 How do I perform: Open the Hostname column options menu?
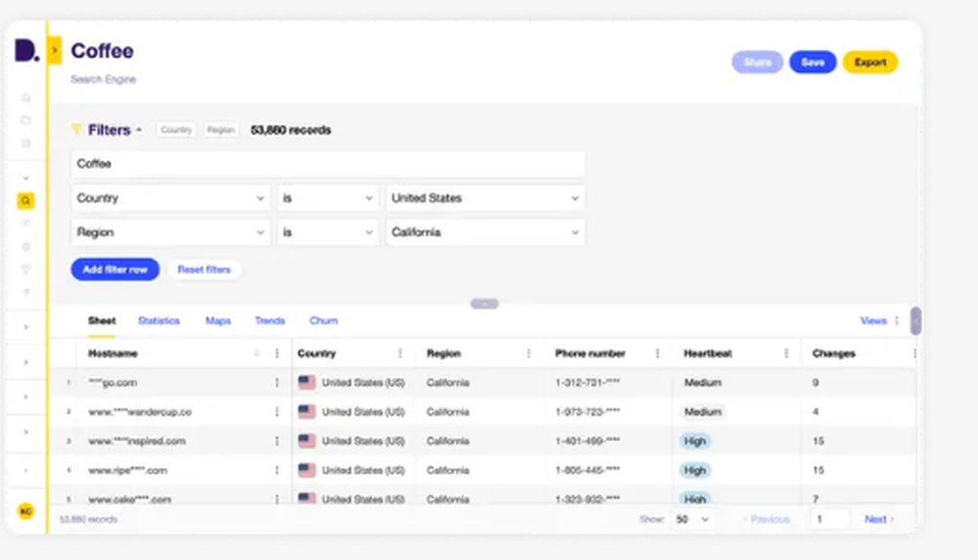[x=277, y=354]
